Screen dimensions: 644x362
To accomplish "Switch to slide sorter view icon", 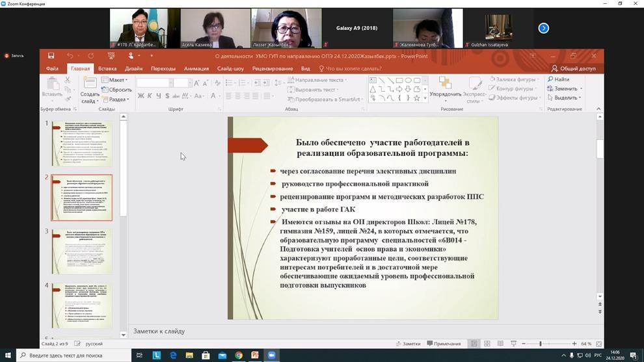I will (x=487, y=344).
